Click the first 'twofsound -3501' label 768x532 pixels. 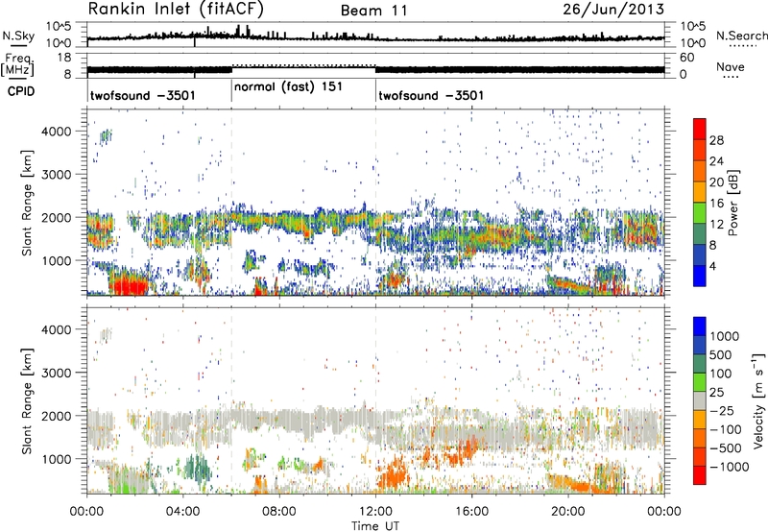[142, 95]
